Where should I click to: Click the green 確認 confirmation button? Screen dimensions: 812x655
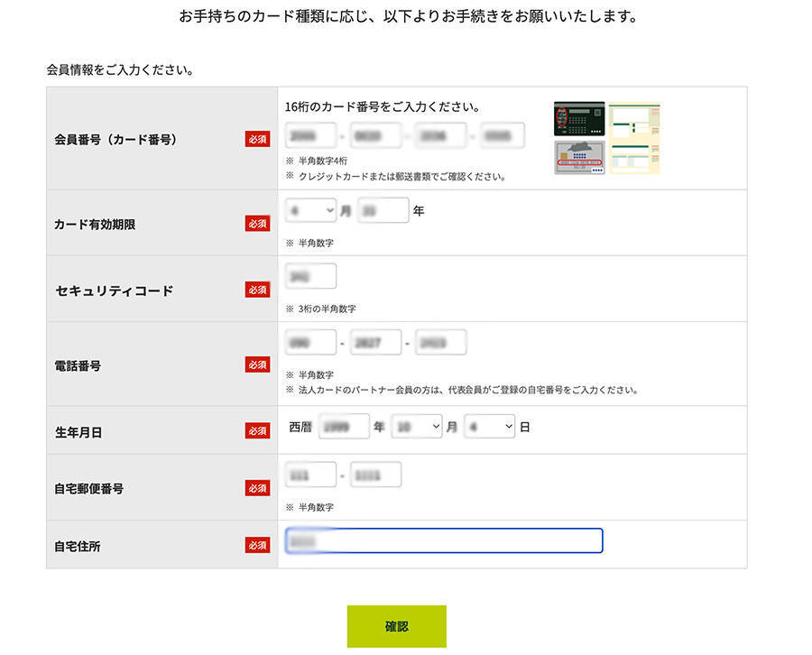396,626
